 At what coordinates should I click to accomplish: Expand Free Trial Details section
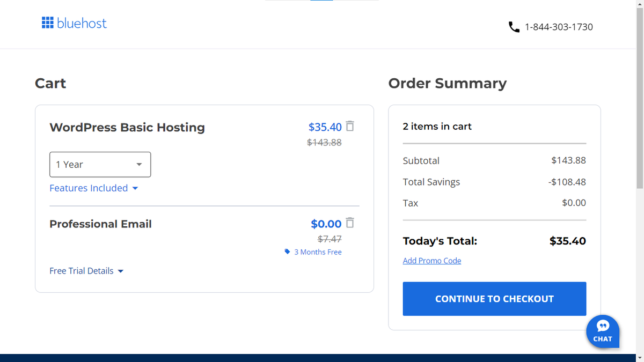point(86,271)
